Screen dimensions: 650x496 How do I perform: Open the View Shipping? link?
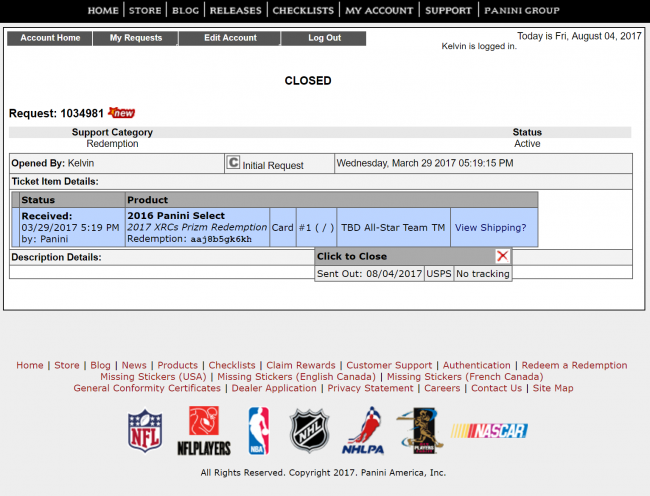click(490, 228)
